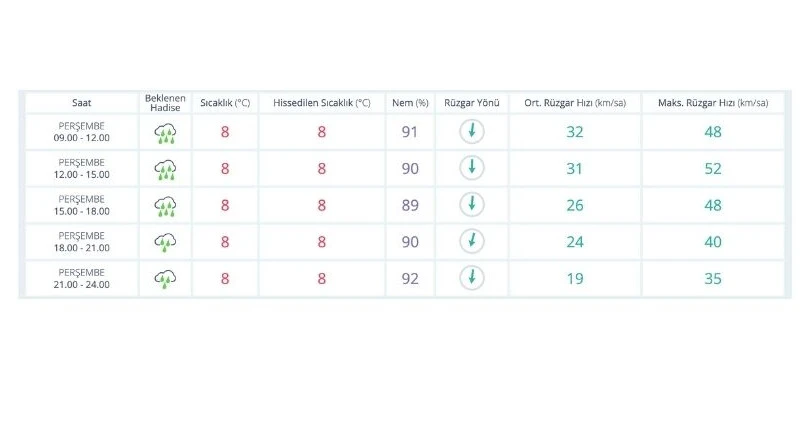804x427 pixels.
Task: Click the max wind speed value 52
Action: click(x=712, y=169)
